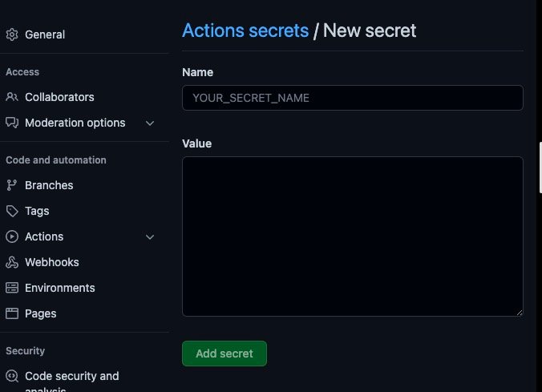Go to Environments settings
The image size is (542, 392).
(x=60, y=288)
